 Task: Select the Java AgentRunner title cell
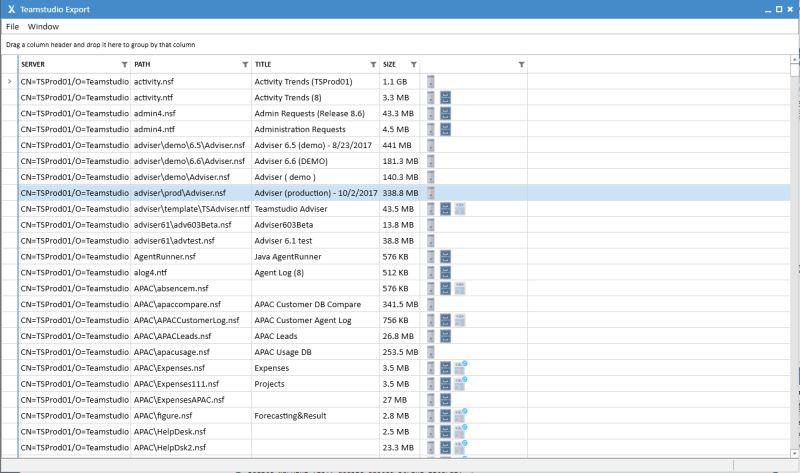316,257
